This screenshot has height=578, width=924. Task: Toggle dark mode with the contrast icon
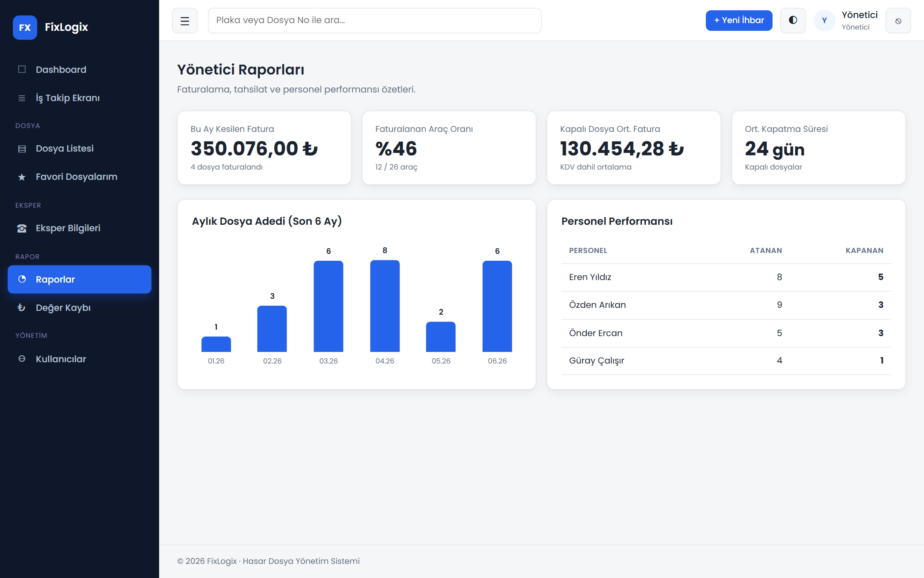click(x=793, y=21)
